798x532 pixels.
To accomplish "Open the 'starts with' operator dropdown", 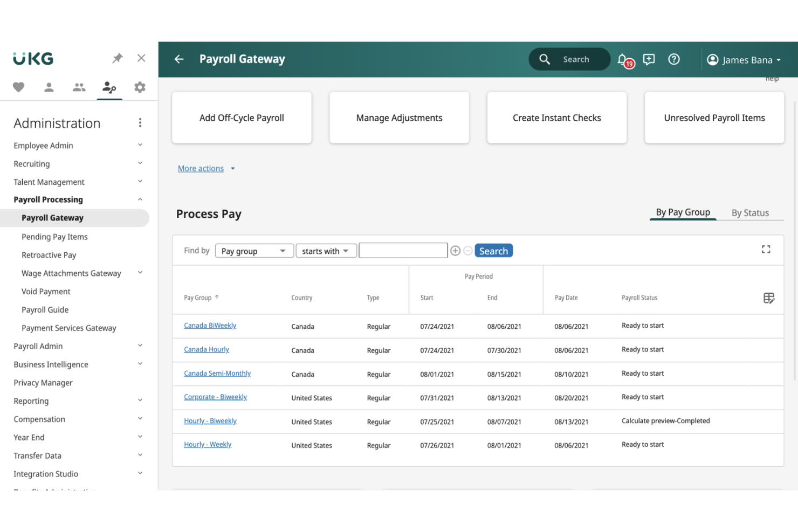I will tap(326, 251).
